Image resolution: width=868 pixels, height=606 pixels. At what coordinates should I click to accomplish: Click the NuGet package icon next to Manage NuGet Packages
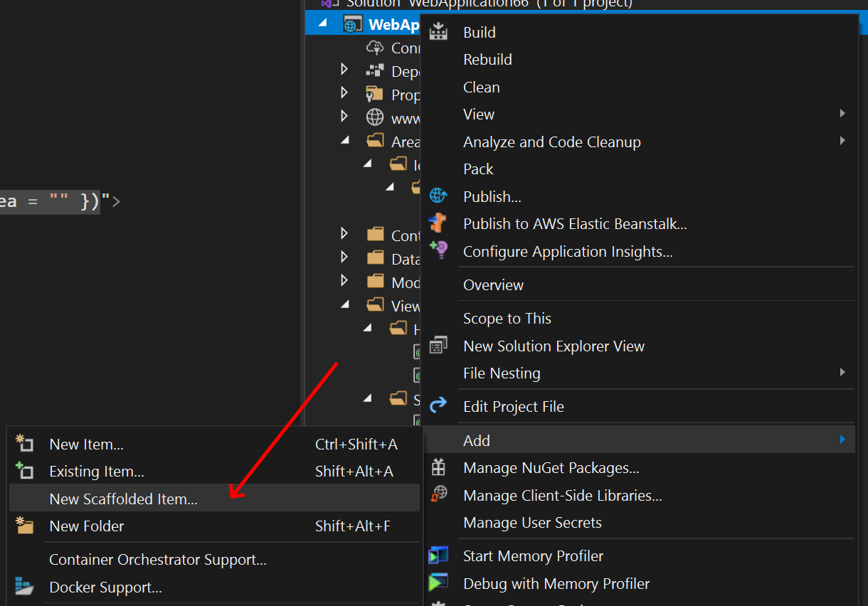coord(438,467)
